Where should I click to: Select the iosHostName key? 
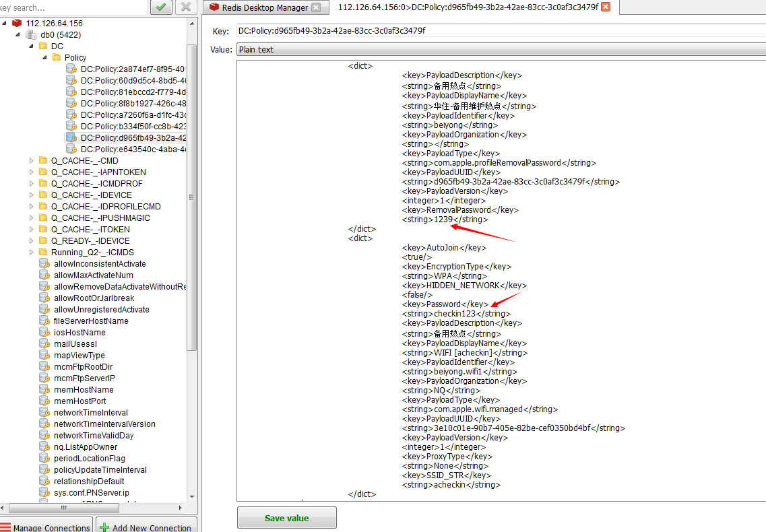[79, 332]
